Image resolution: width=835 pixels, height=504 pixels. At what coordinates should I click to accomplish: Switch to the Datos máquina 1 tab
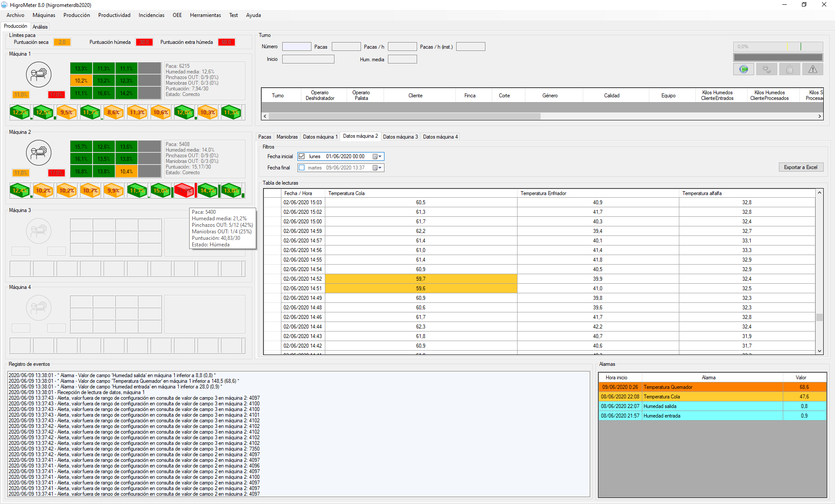click(x=320, y=137)
